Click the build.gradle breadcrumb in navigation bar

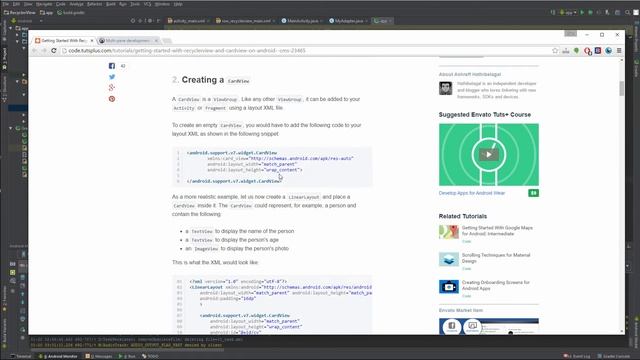(71, 13)
